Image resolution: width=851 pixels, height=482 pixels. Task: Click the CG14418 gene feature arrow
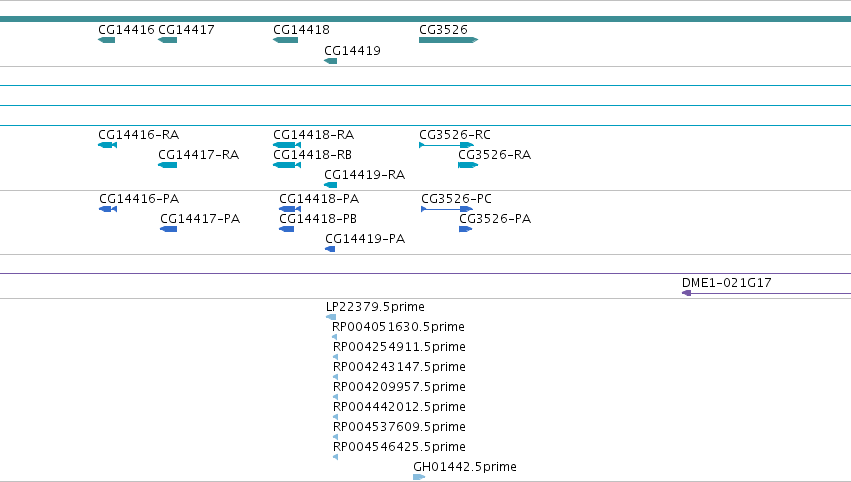point(285,40)
